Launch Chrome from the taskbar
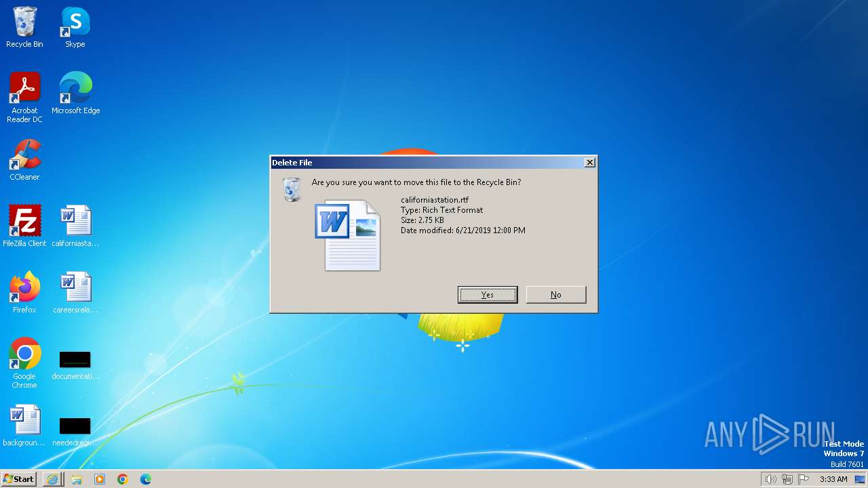This screenshot has width=868, height=488. [x=123, y=479]
